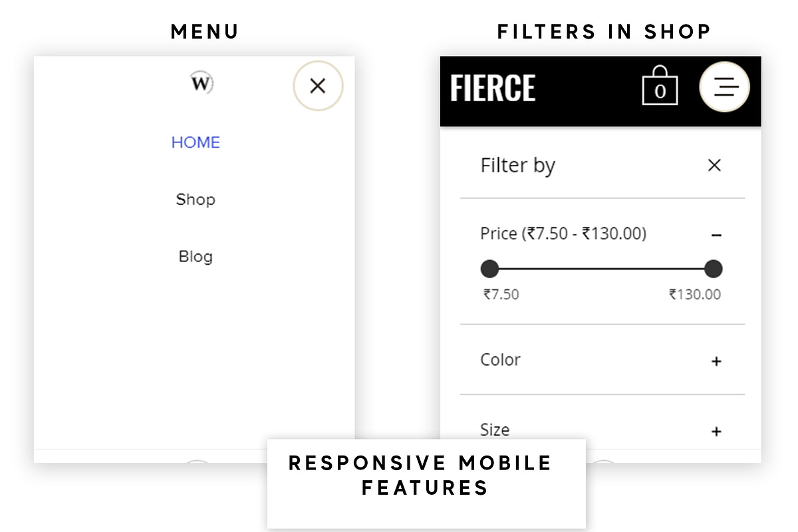Collapse the Price filter section
Screen dimensions: 798x532
[x=716, y=235]
